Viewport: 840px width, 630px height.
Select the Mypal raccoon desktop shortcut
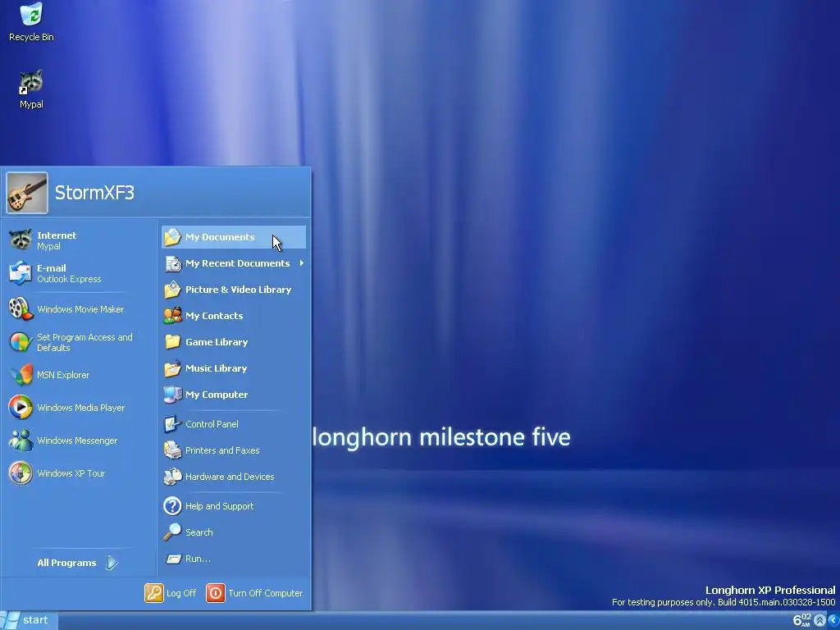31,82
